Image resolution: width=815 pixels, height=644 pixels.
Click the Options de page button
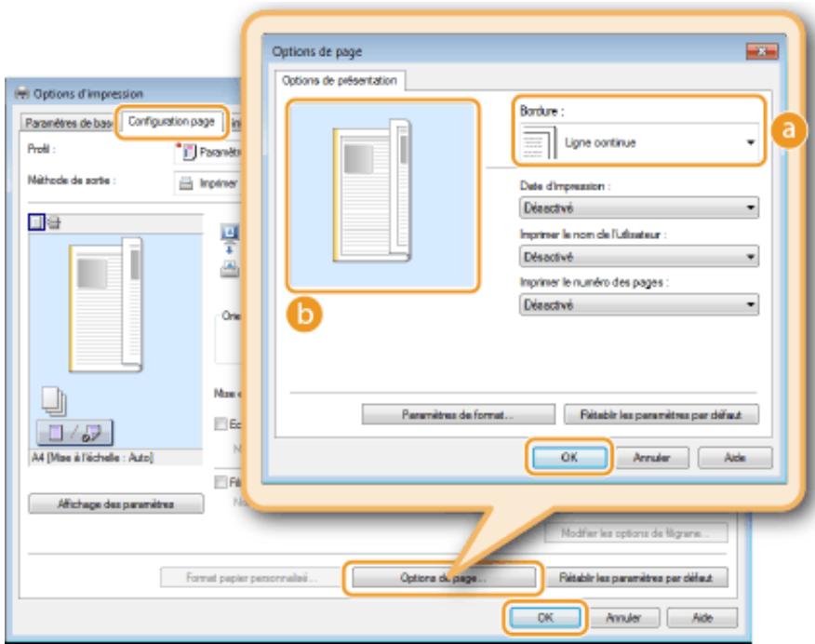click(x=444, y=578)
